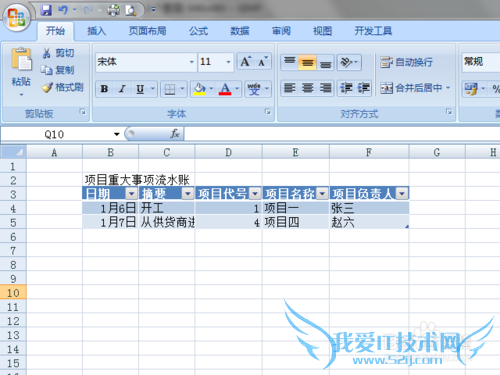Open clipboard dialog launcher
The height and width of the screenshot is (375, 500).
[82, 112]
